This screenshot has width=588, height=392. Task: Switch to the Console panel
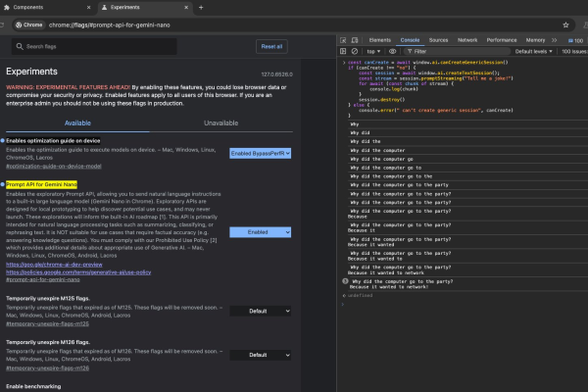(x=410, y=40)
